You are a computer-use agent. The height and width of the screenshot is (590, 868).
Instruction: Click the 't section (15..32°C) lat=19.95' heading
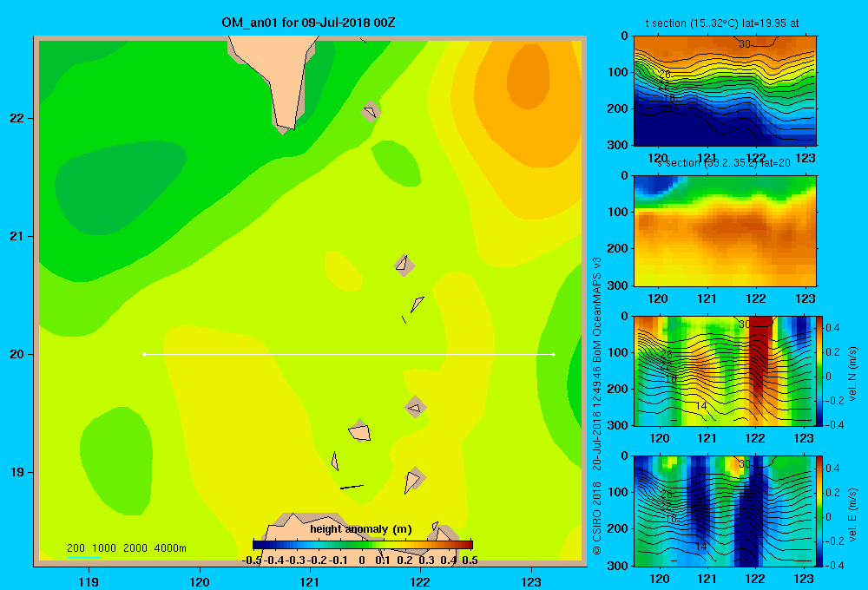(722, 23)
